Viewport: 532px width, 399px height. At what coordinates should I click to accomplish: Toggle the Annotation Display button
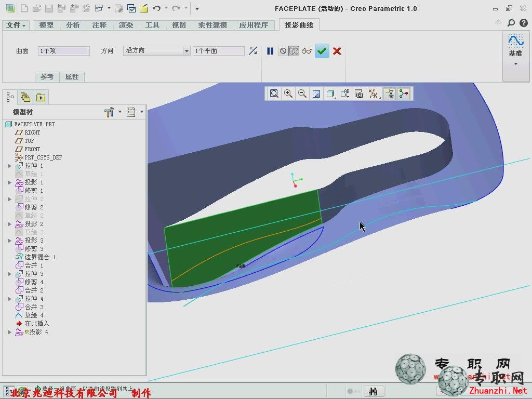(x=390, y=94)
